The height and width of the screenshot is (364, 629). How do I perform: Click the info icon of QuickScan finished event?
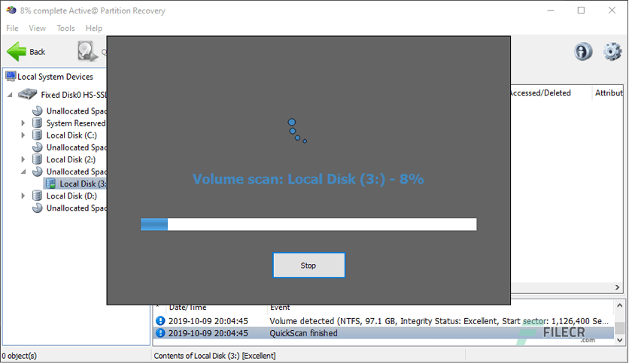point(160,332)
